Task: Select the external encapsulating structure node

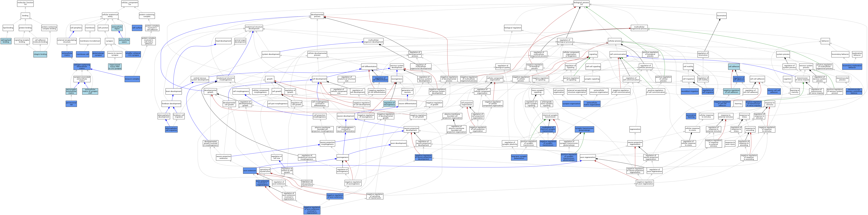Action: coord(67,41)
